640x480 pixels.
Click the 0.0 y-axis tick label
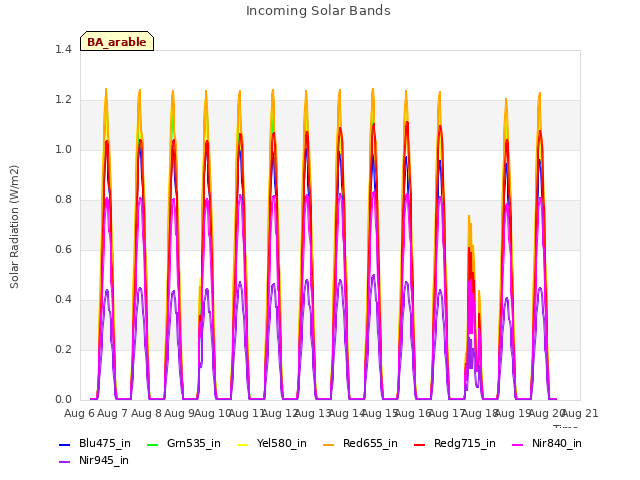click(63, 400)
